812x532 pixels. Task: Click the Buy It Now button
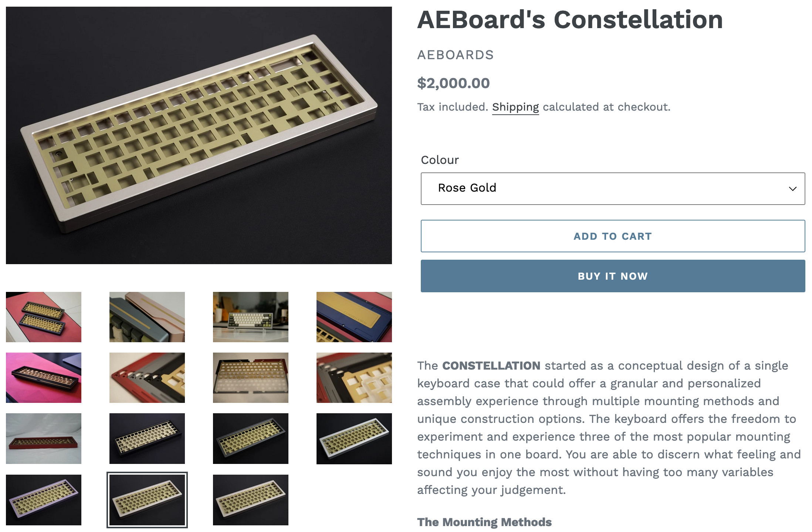click(x=613, y=276)
